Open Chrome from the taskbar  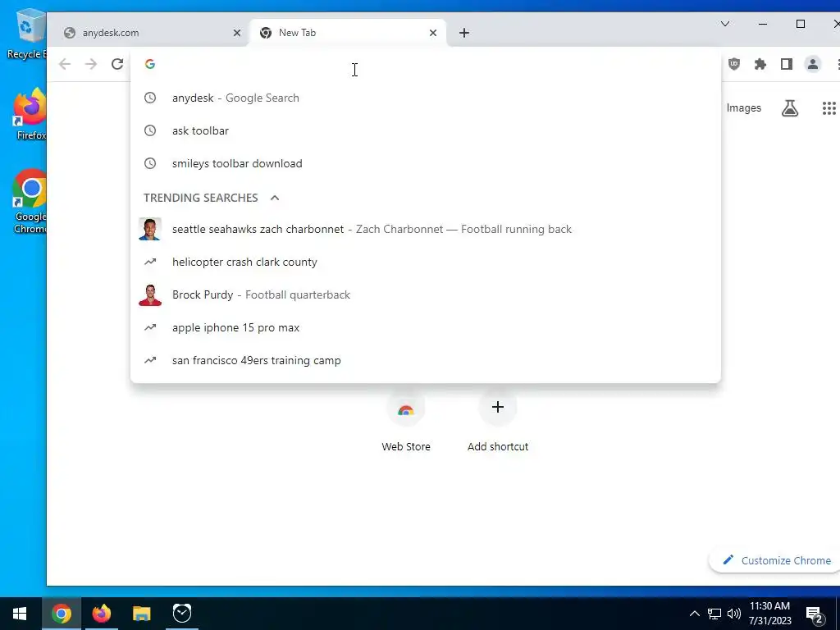point(61,614)
